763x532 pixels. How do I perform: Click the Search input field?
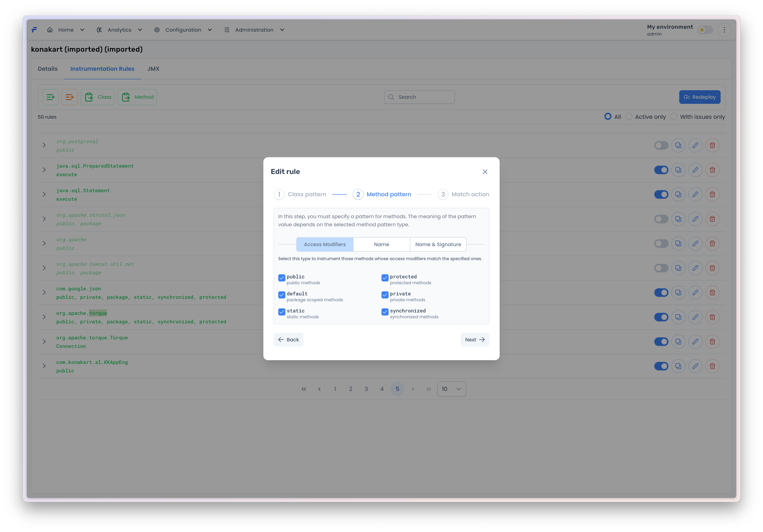pyautogui.click(x=419, y=97)
